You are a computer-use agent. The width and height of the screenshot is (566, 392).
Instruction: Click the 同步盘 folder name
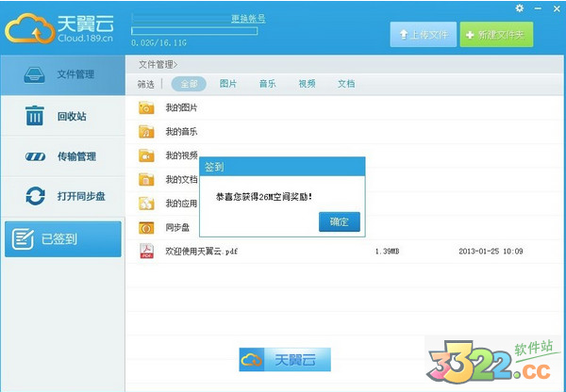click(177, 227)
